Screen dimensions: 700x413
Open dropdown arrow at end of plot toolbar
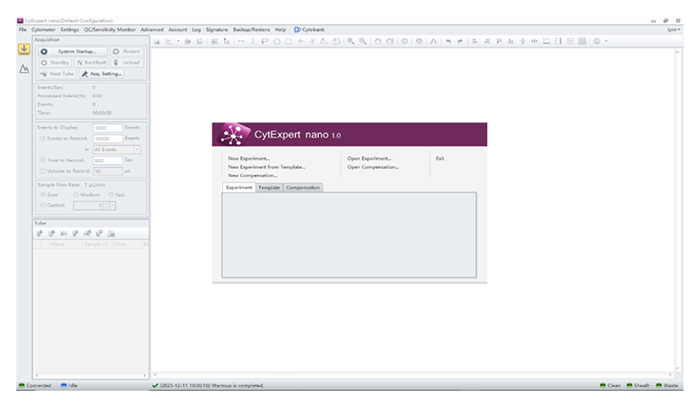tap(606, 42)
